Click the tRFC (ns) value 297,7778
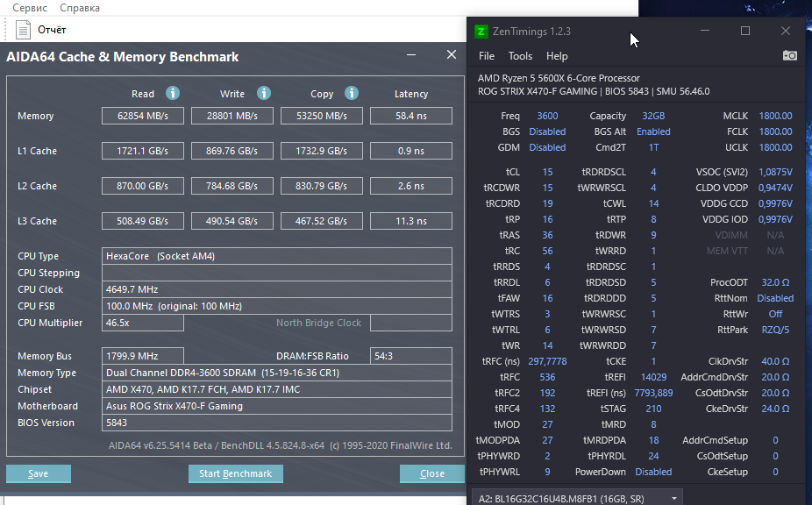This screenshot has width=812, height=505. click(547, 361)
